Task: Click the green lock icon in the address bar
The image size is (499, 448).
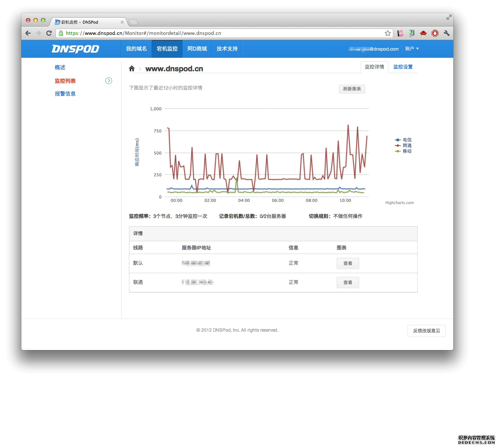Action: 61,33
